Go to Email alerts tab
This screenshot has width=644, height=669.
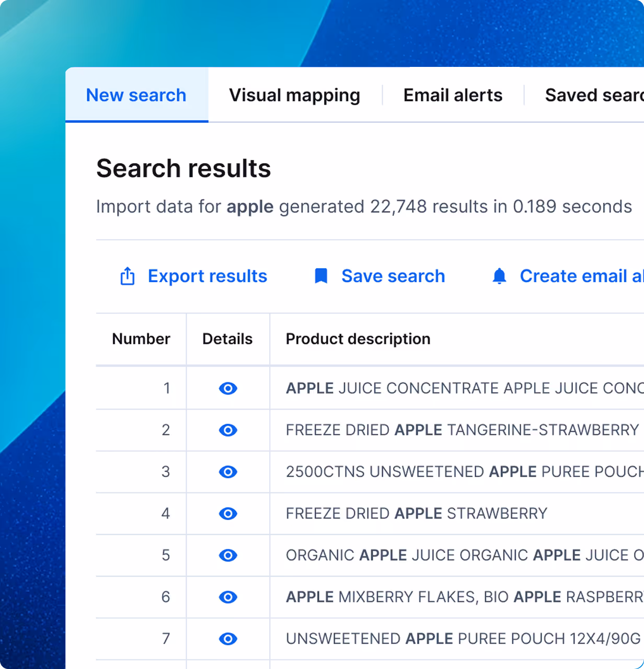(x=453, y=95)
